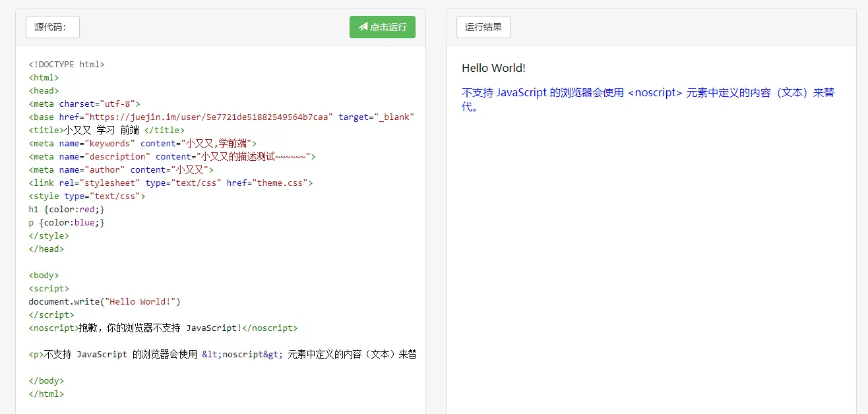Click the <body> opening tag line
This screenshot has width=868, height=414.
[x=44, y=276]
